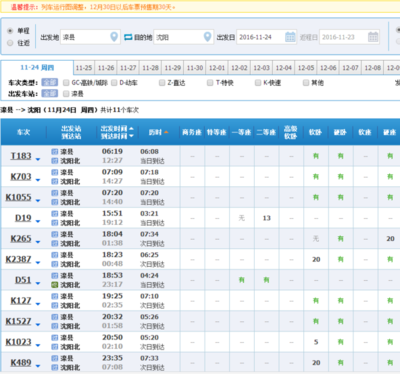This screenshot has height=374, width=400.
Task: Click origin station icon in K127 row
Action: tap(55, 296)
